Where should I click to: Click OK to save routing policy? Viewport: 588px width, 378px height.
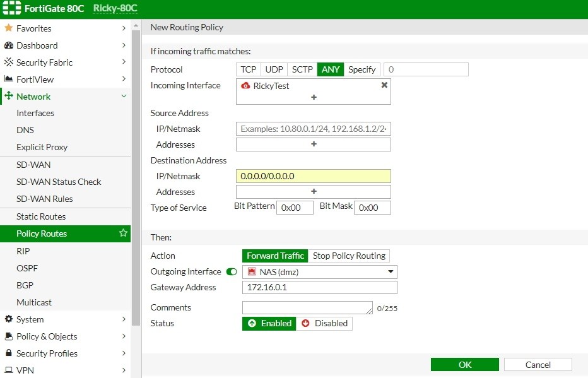click(x=464, y=365)
